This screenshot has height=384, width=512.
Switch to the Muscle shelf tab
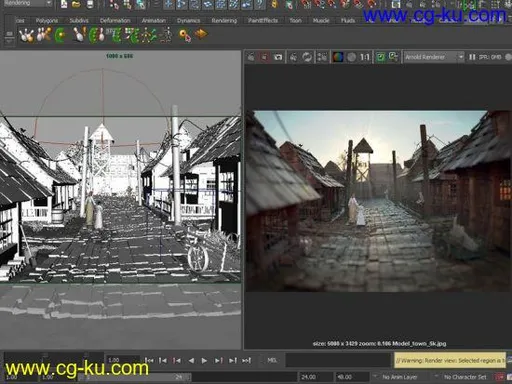(x=321, y=21)
